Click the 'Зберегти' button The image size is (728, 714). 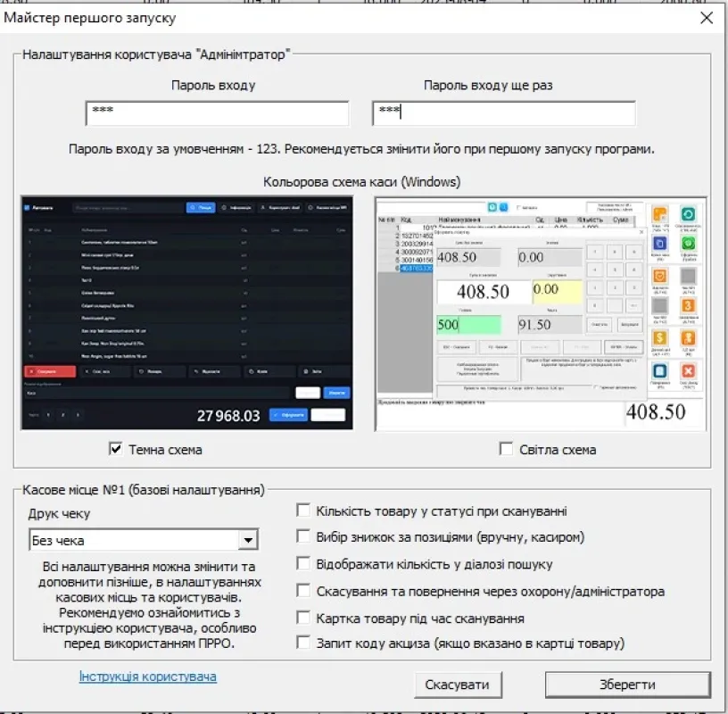627,685
